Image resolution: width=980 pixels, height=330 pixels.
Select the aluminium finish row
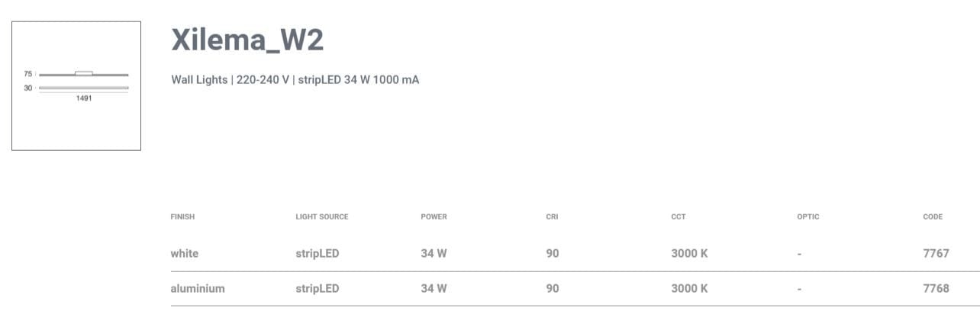tap(198, 289)
